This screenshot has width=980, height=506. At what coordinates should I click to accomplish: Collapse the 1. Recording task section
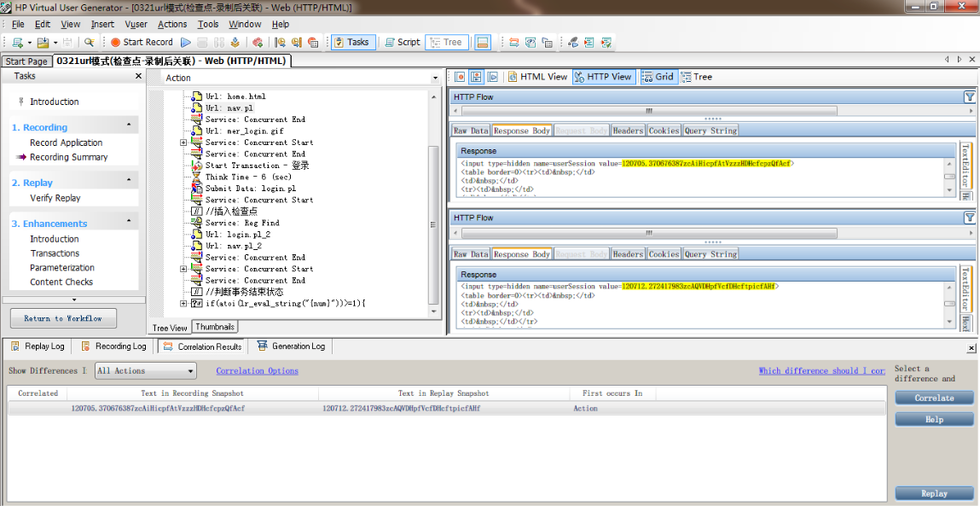[130, 125]
